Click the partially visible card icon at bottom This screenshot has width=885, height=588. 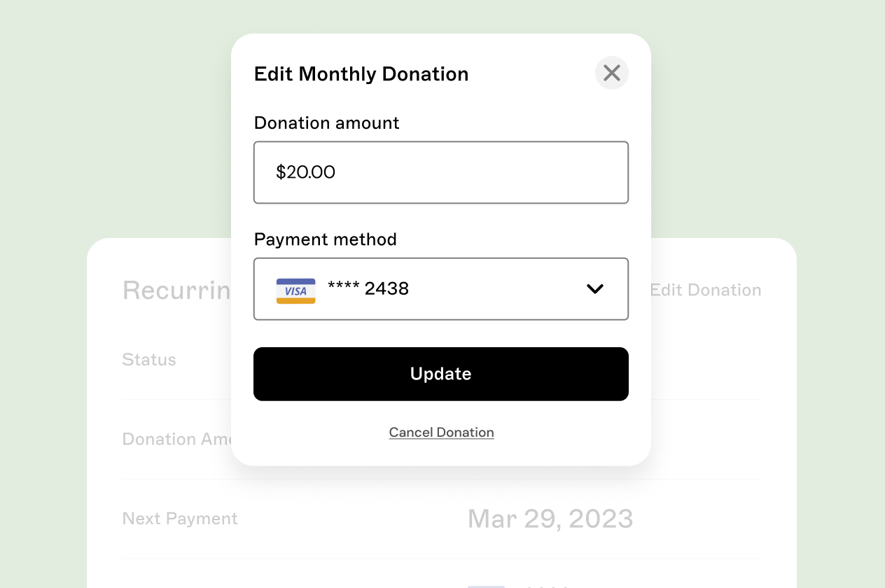click(x=486, y=585)
